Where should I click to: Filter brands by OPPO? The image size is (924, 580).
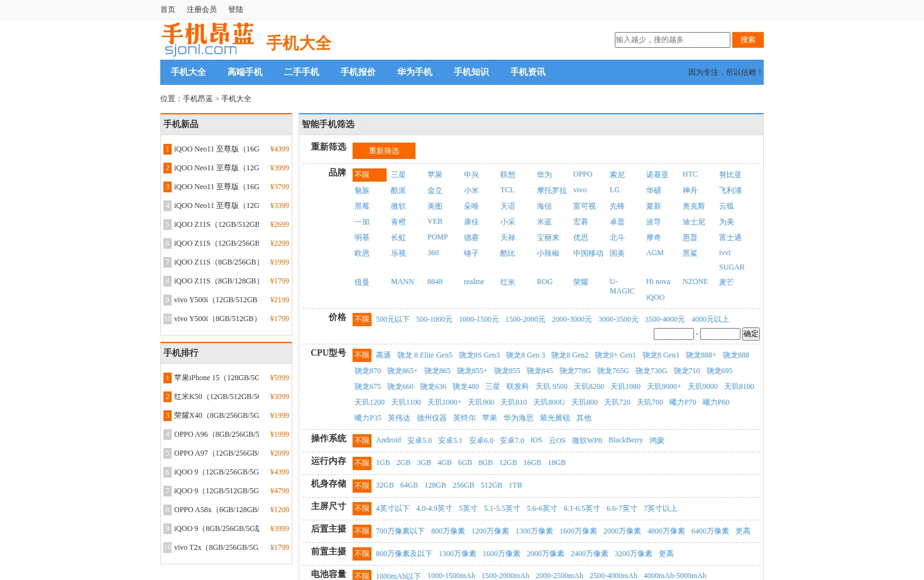click(x=583, y=174)
